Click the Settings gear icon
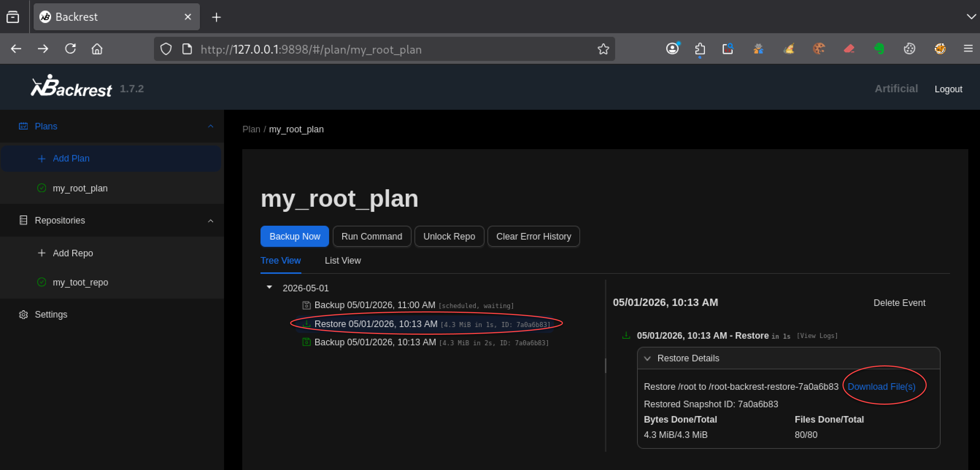 click(23, 314)
